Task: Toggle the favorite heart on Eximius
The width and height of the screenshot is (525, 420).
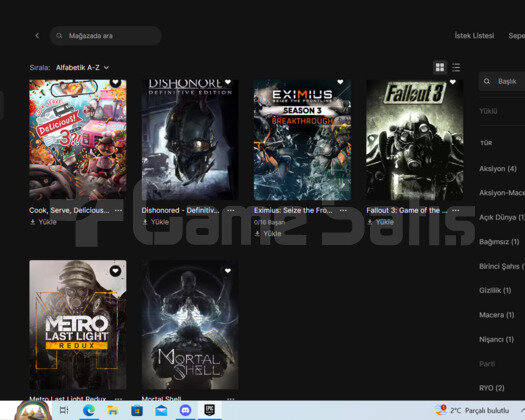Action: pos(340,82)
